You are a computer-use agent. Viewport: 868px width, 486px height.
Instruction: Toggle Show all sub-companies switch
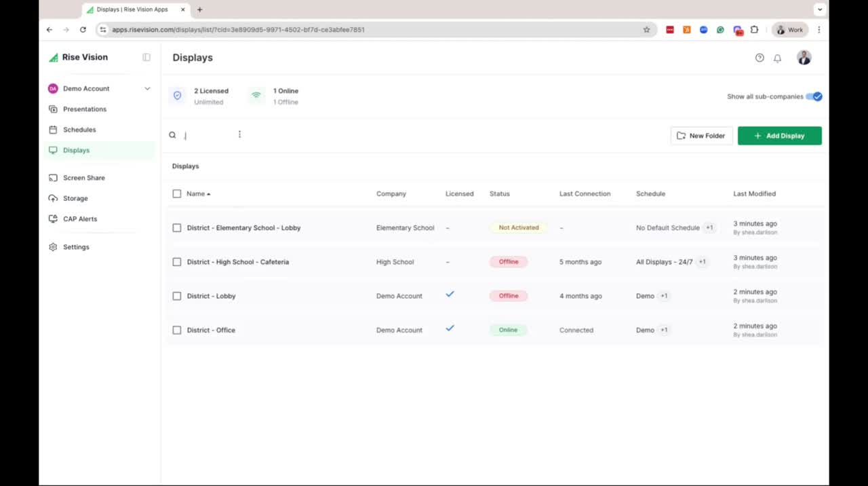814,96
